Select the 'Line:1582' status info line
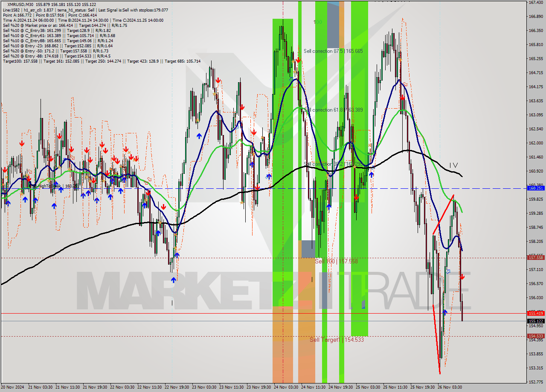 coord(85,10)
